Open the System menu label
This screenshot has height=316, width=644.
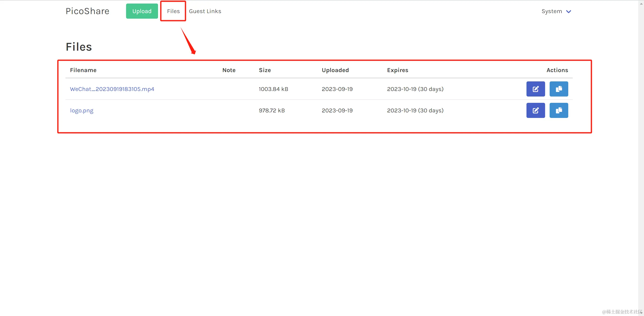pyautogui.click(x=551, y=11)
